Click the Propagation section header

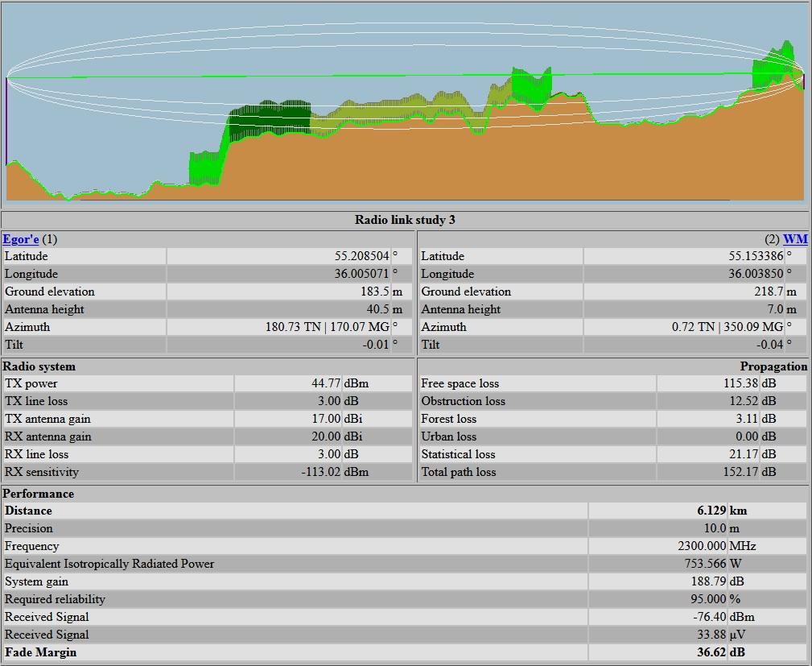coord(773,366)
